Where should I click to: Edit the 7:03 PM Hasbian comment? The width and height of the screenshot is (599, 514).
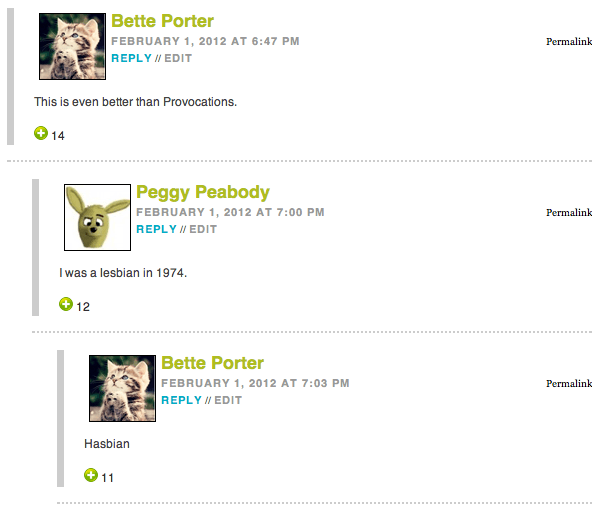coord(228,400)
